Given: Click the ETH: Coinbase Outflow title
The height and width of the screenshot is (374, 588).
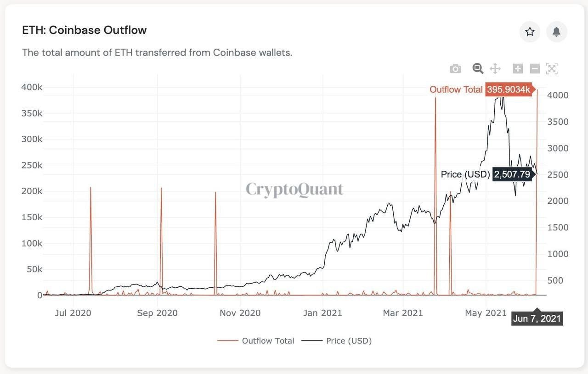Looking at the screenshot, I should click(85, 30).
